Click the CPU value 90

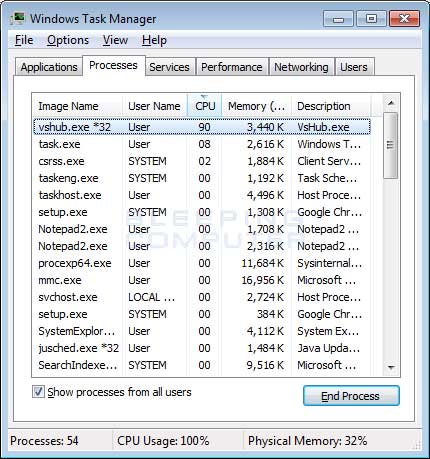pyautogui.click(x=204, y=127)
